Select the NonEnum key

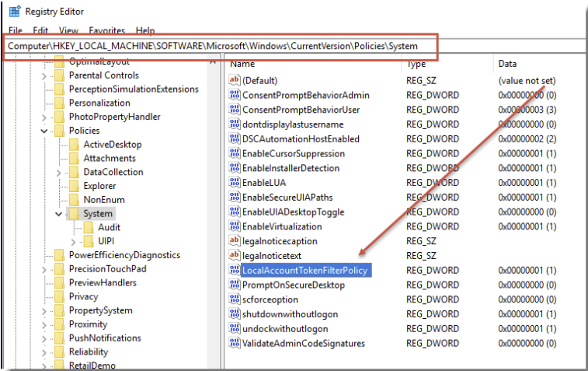click(104, 200)
